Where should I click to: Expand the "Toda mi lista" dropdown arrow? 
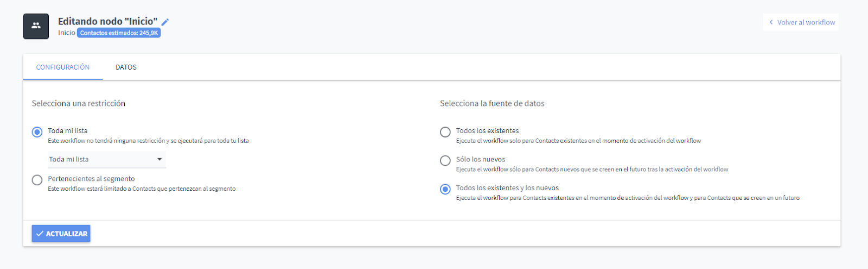click(159, 159)
